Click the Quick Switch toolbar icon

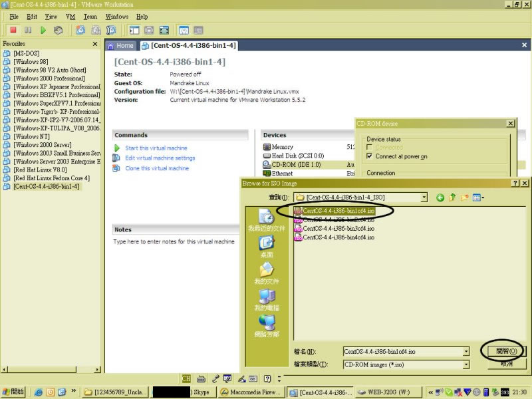point(164,30)
